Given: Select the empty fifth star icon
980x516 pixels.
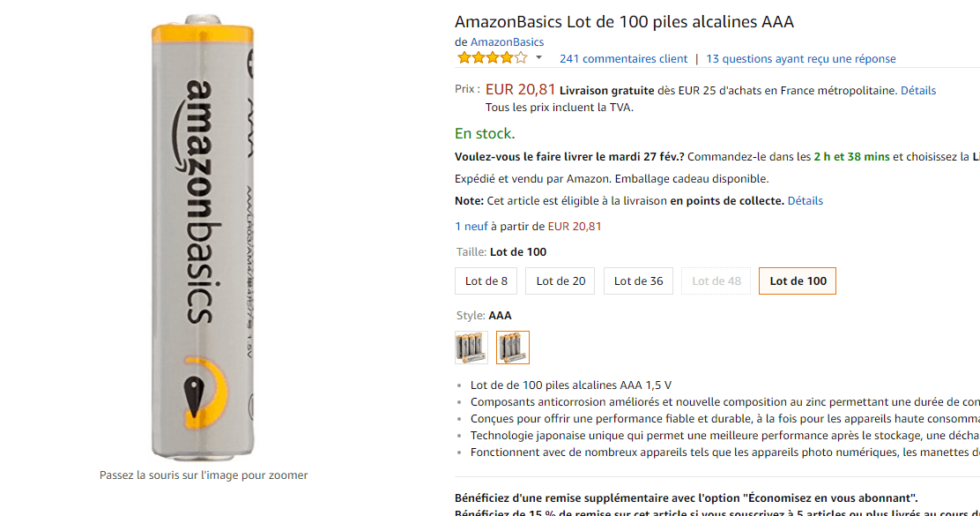Looking at the screenshot, I should (x=521, y=56).
